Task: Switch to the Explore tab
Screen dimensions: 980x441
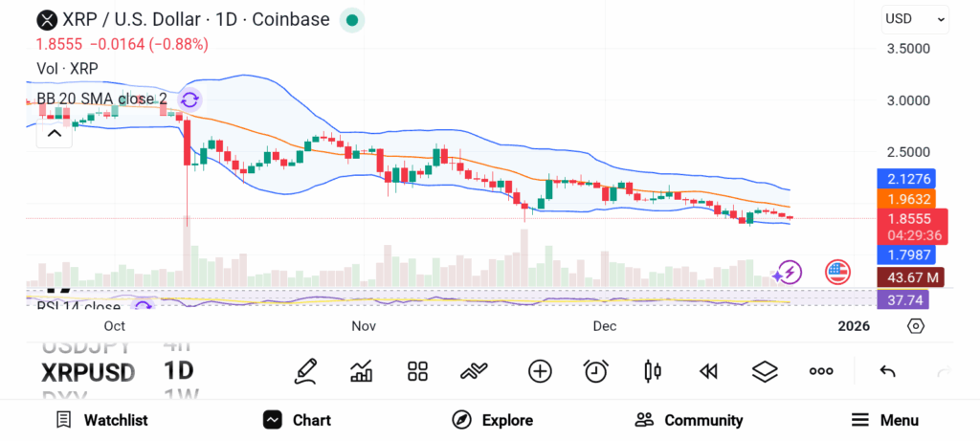Action: tap(493, 420)
